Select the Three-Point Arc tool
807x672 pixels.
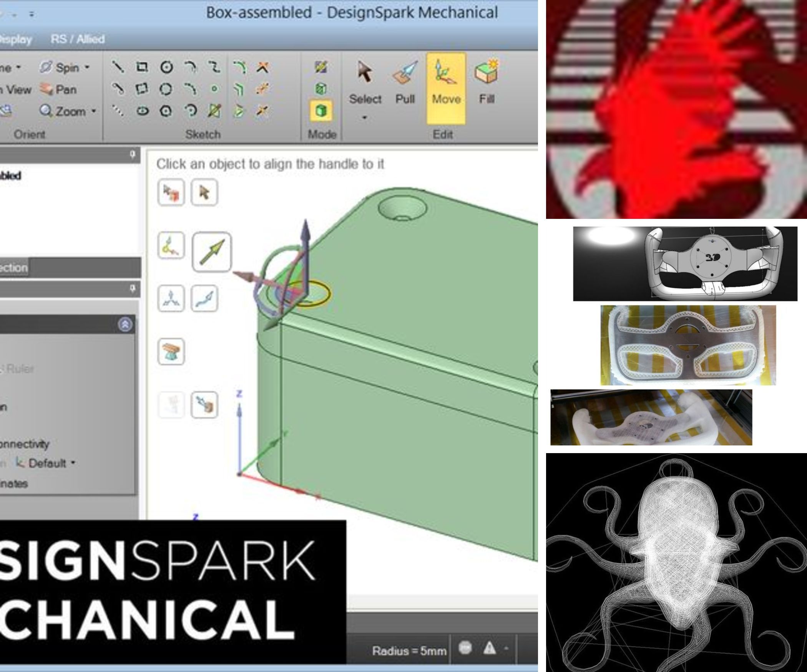[x=190, y=89]
